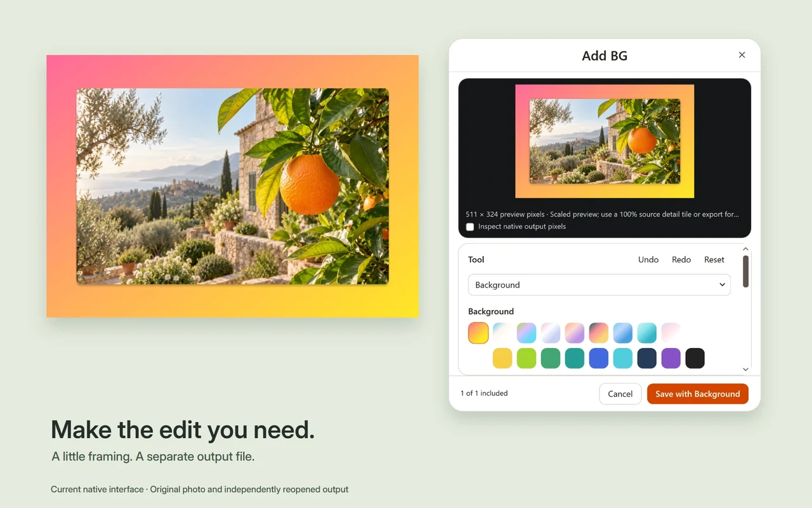Screen dimensions: 812x508
Task: Click the 'Tool' label in settings panel
Action: click(x=476, y=260)
